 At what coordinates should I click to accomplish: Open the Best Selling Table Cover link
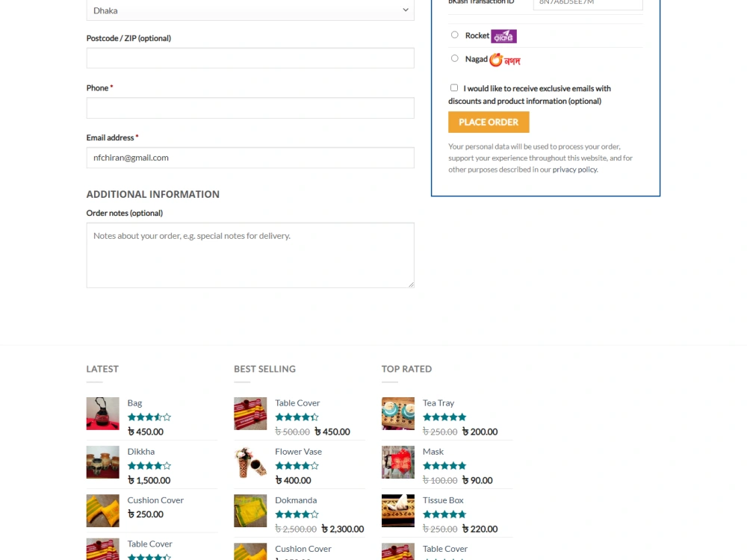point(297,403)
